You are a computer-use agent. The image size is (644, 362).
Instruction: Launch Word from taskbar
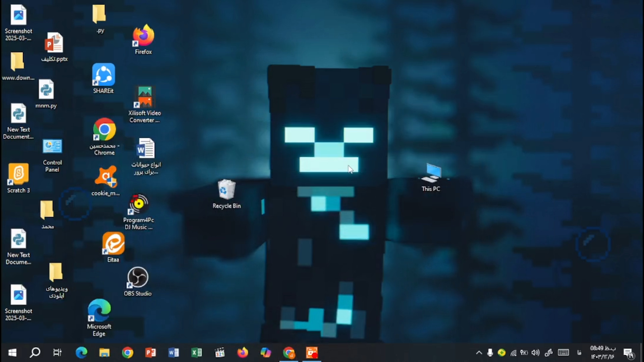tap(173, 353)
